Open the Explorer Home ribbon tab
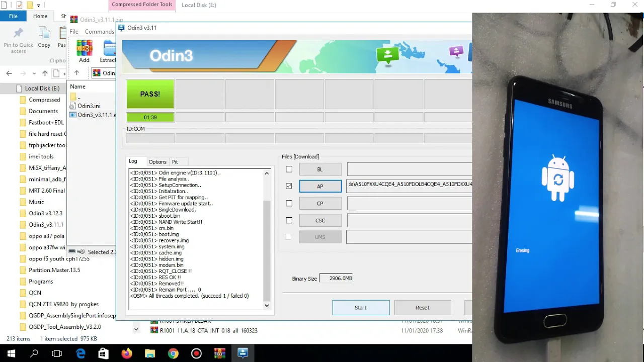This screenshot has width=644, height=362. 40,16
